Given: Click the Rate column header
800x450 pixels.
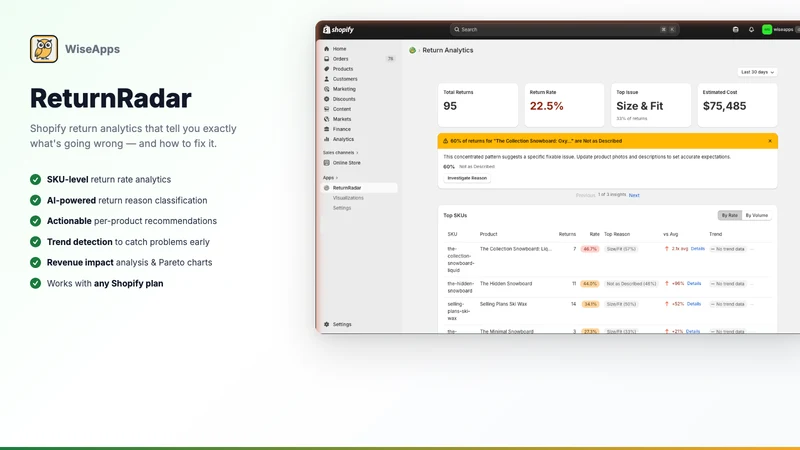Looking at the screenshot, I should point(594,234).
